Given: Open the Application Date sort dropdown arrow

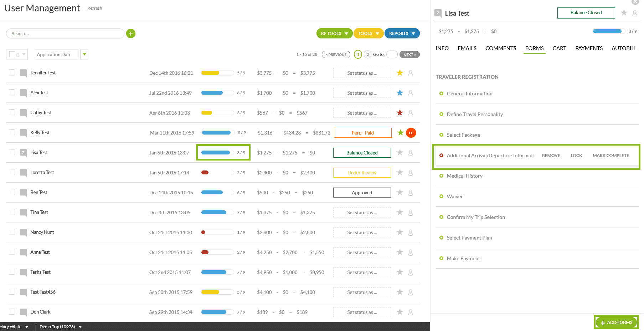Looking at the screenshot, I should pos(84,54).
